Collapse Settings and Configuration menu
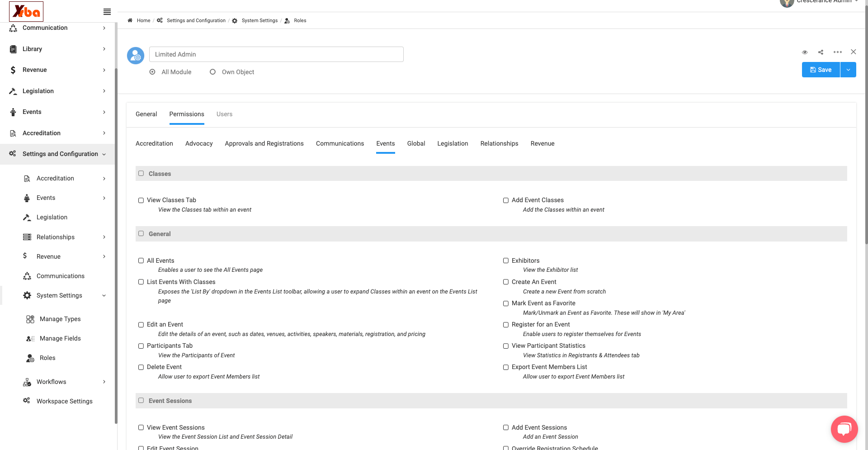This screenshot has height=450, width=868. click(x=104, y=154)
